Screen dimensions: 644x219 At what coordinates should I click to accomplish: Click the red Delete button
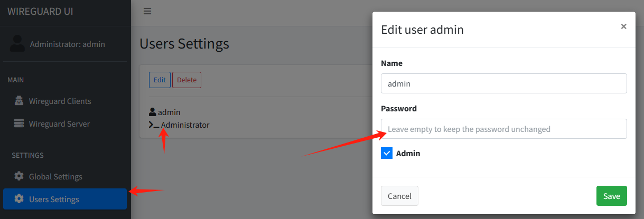(186, 80)
